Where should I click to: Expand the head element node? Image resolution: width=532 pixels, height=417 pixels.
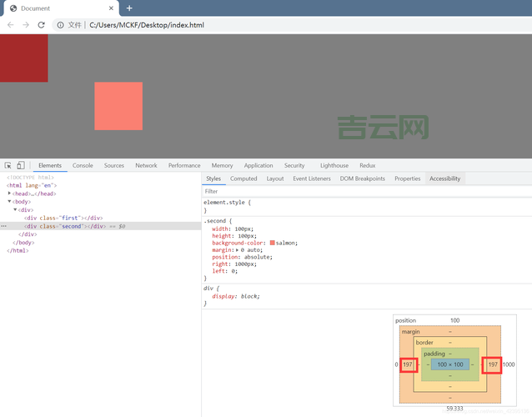[10, 193]
